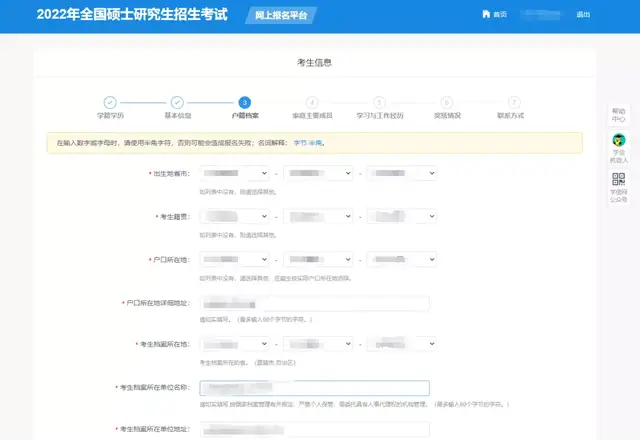Click the 考生档案所在单位名称 input field
Viewport: 640px width, 440px height.
315,388
